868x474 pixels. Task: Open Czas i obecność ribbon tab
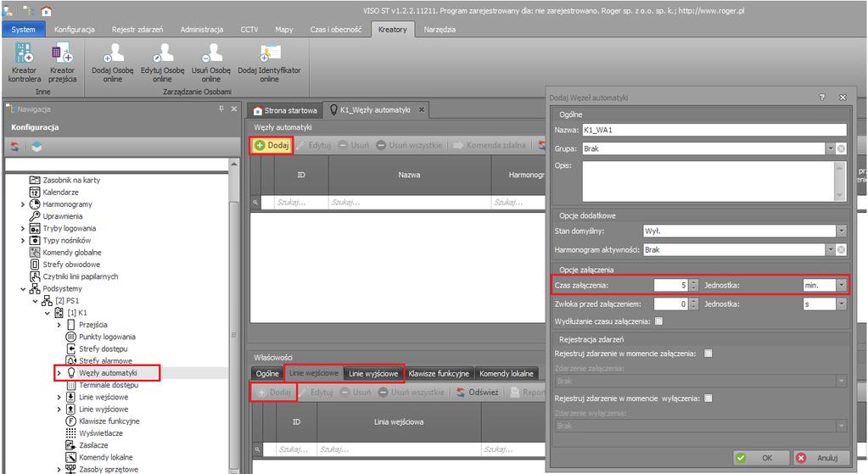tap(335, 30)
